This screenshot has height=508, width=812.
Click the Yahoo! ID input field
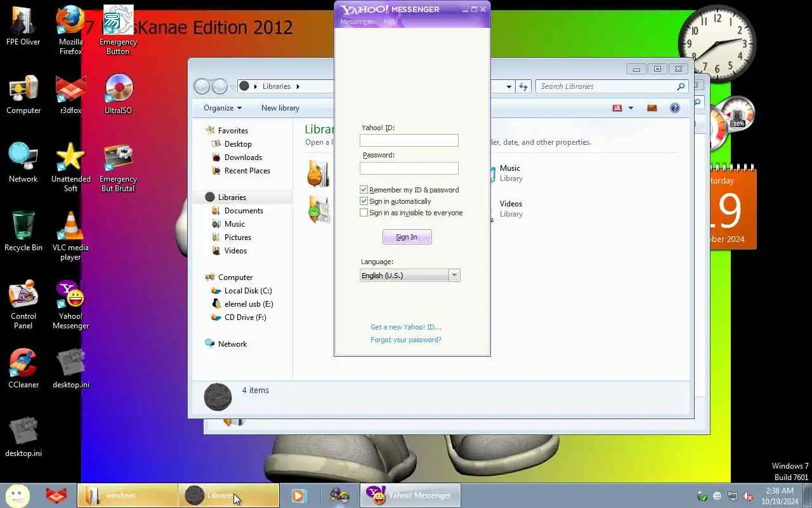pyautogui.click(x=409, y=140)
